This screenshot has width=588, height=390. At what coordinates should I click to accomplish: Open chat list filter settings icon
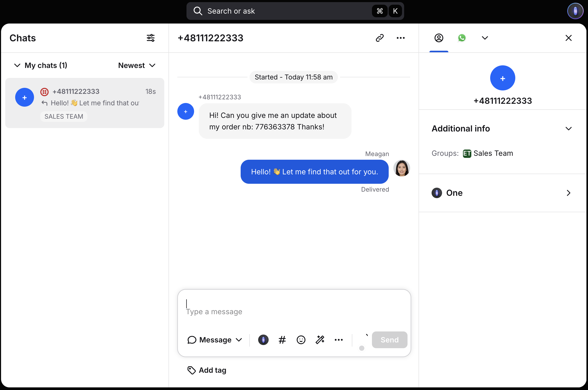pyautogui.click(x=150, y=38)
